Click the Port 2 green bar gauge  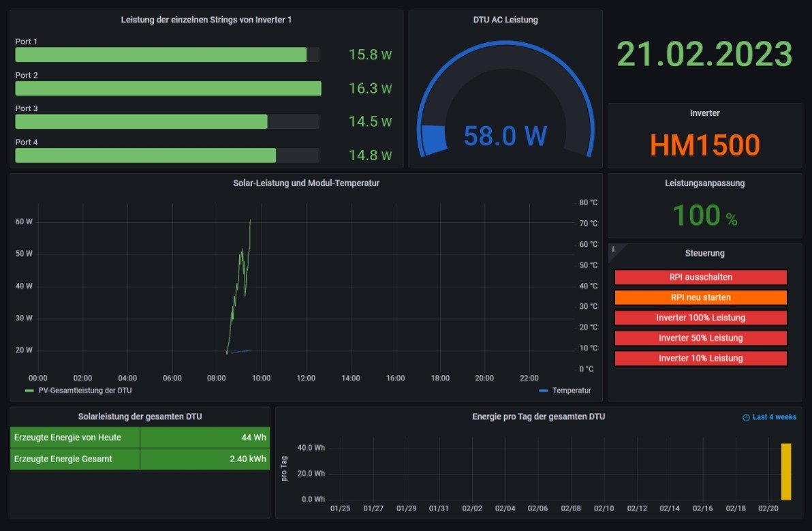tap(168, 89)
